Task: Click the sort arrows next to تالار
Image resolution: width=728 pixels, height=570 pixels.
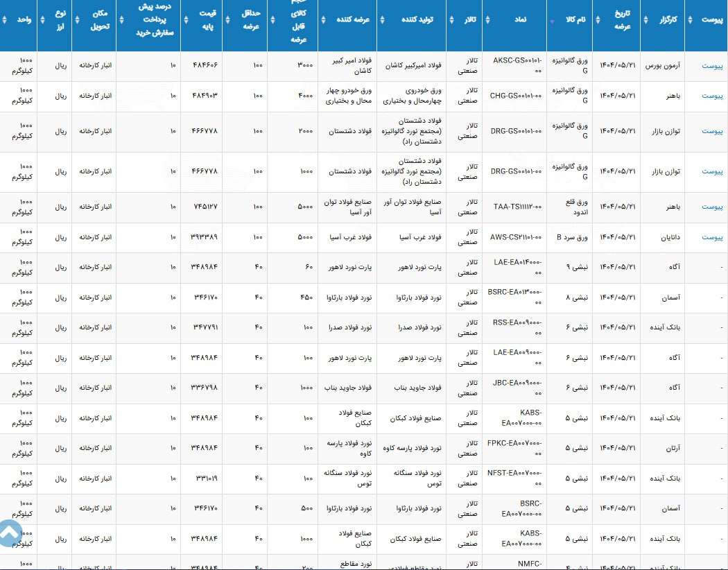Action: pos(452,19)
